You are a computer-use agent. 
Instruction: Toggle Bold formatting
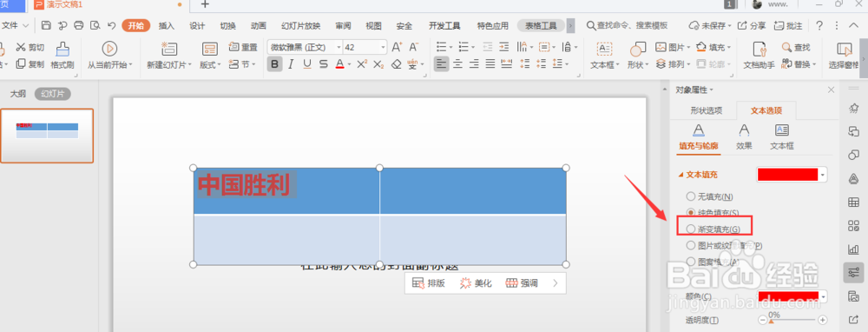(x=274, y=64)
